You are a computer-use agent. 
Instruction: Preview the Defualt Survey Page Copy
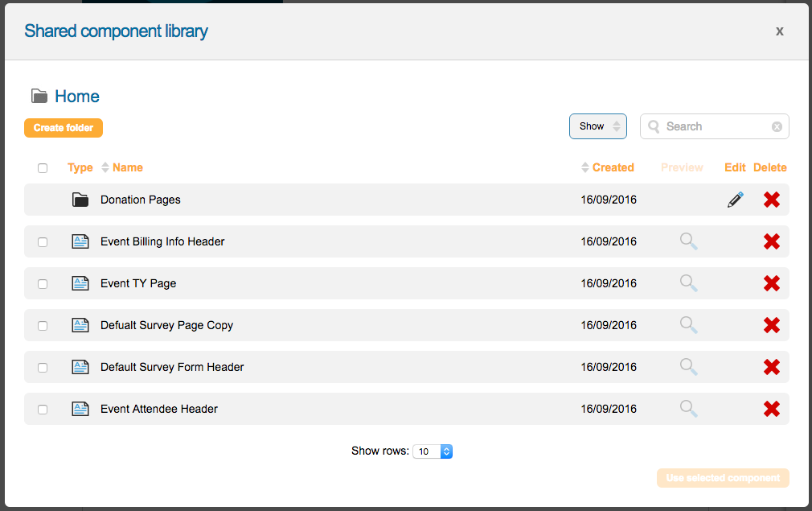pyautogui.click(x=688, y=325)
